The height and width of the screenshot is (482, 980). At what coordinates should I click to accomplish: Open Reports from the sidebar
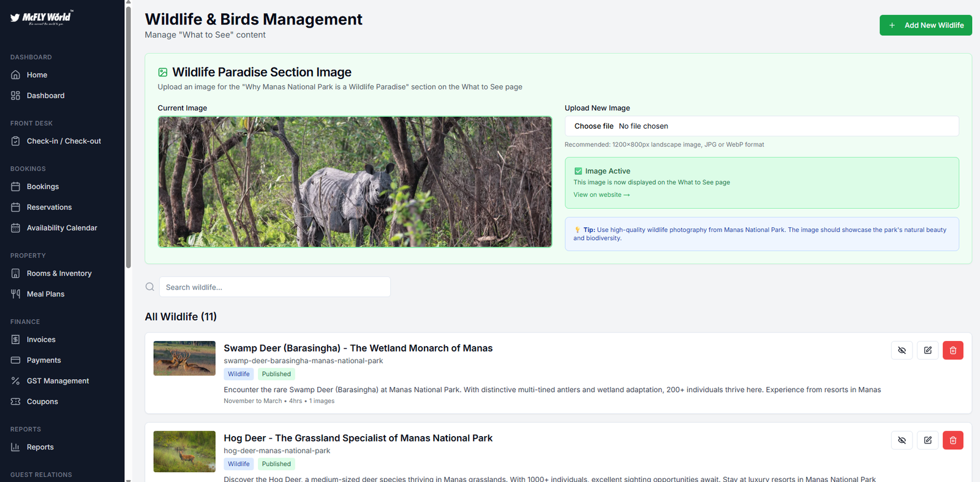coord(40,447)
